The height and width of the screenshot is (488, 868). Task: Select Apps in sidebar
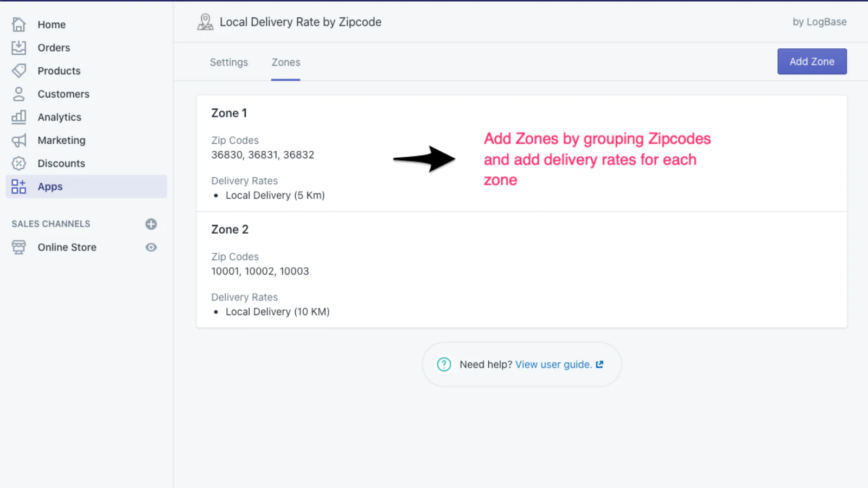tap(86, 187)
